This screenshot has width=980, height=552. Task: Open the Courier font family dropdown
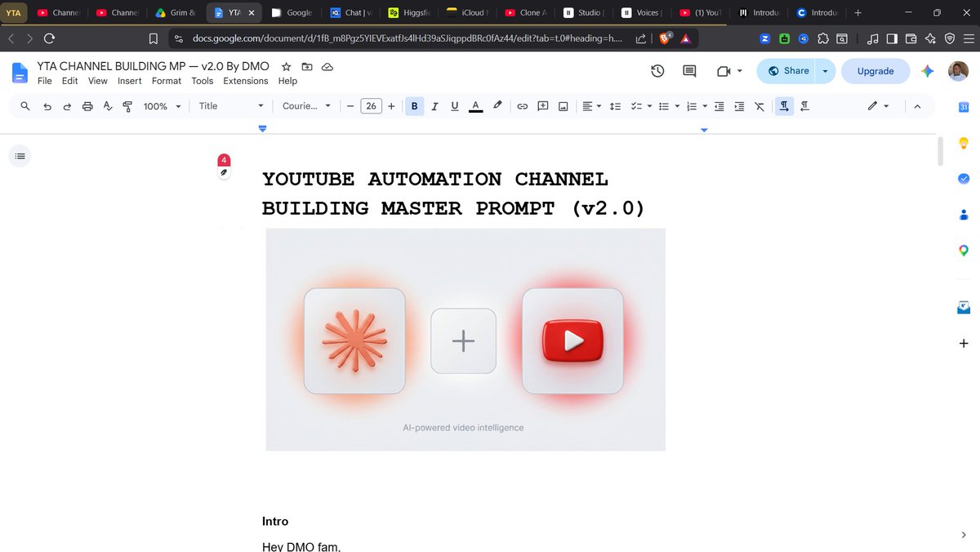pos(306,106)
